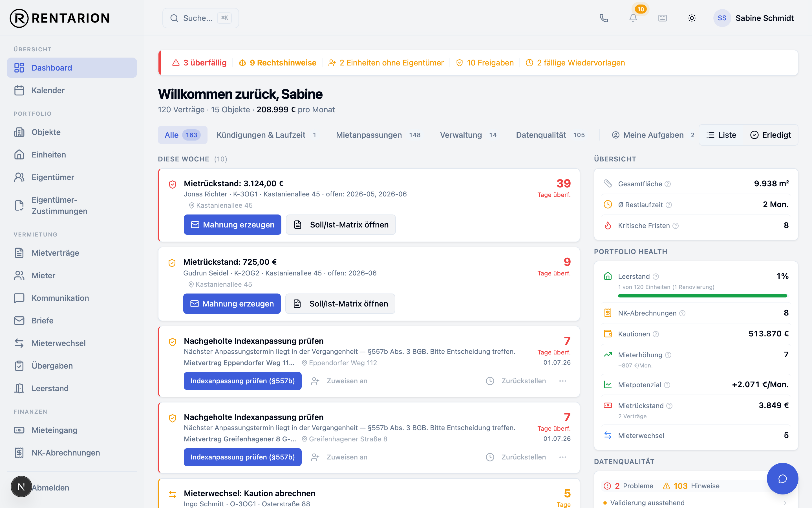The image size is (812, 508).
Task: Open keyboard shortcuts icon in header
Action: pyautogui.click(x=662, y=18)
